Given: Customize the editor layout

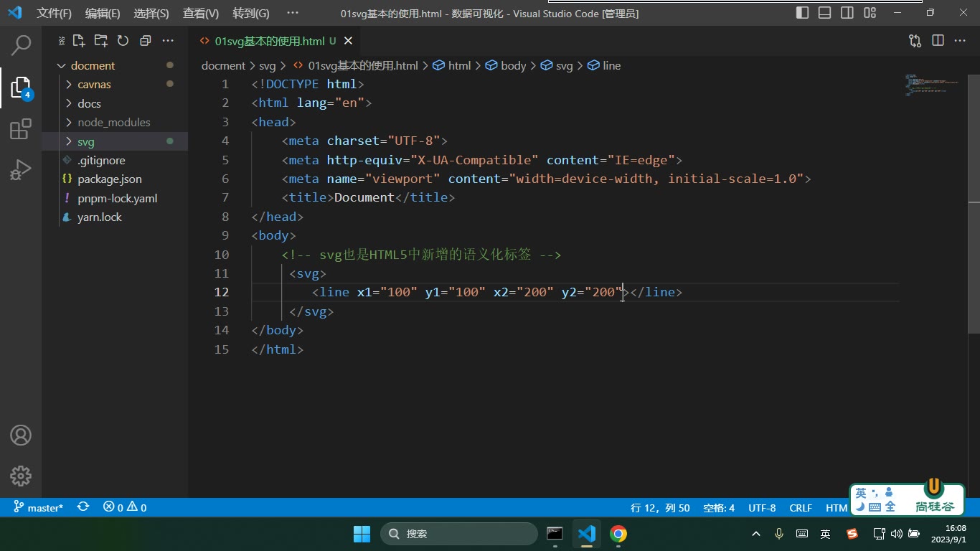Looking at the screenshot, I should (x=870, y=13).
